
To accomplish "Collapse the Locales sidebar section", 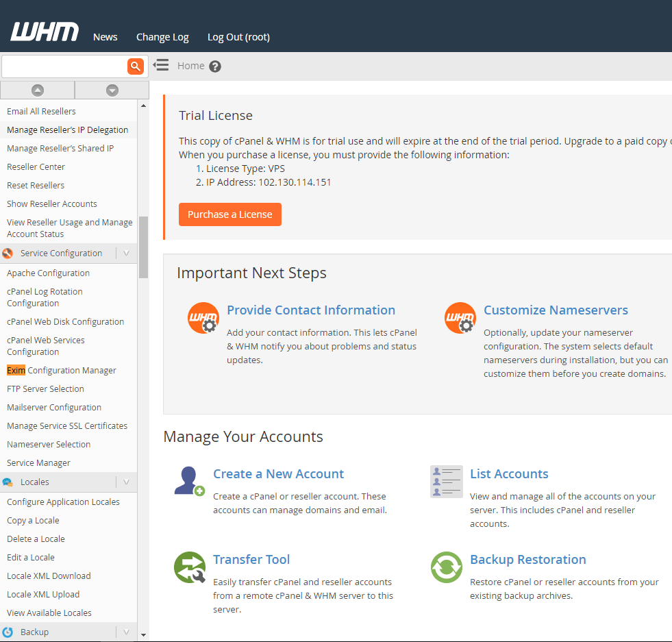I will click(x=126, y=482).
